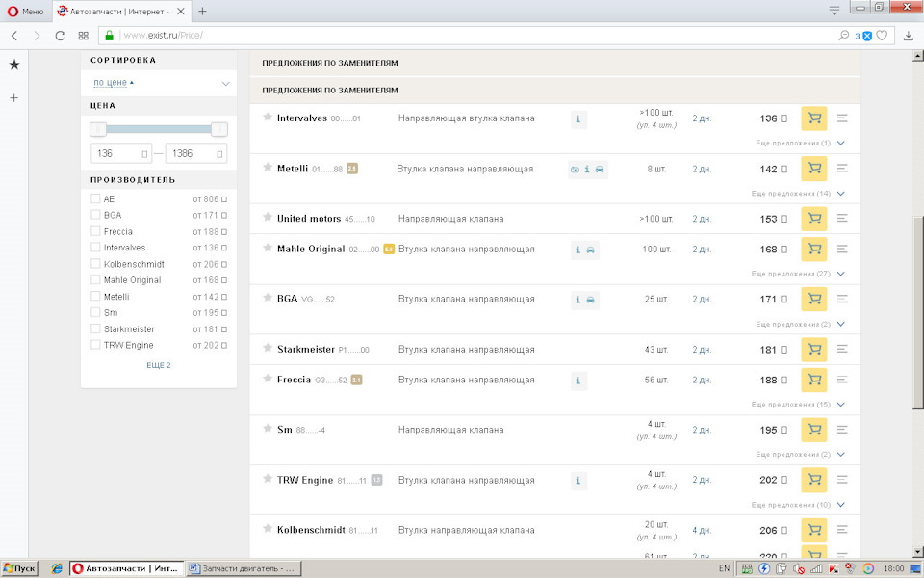924x578 pixels.
Task: Expand more TRW Engine offers (10)
Action: point(798,505)
